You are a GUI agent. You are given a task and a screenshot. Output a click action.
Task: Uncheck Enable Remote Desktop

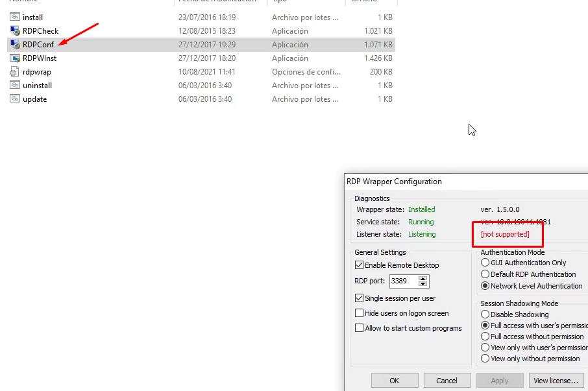click(360, 265)
